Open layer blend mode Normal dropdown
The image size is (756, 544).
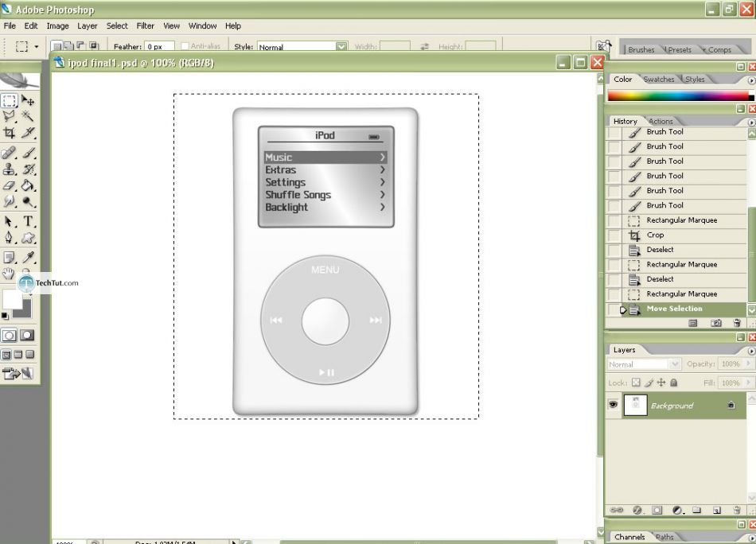click(644, 364)
